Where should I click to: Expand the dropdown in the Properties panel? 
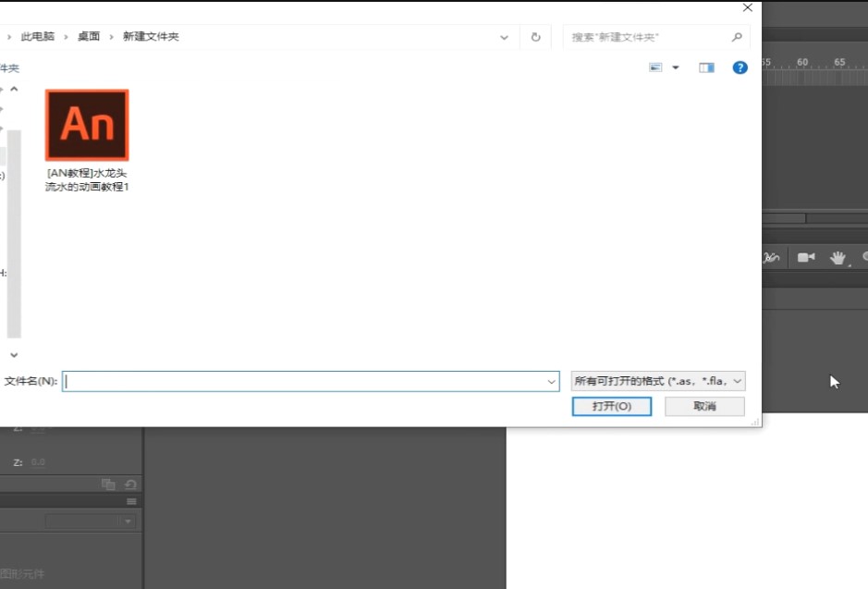click(x=128, y=522)
